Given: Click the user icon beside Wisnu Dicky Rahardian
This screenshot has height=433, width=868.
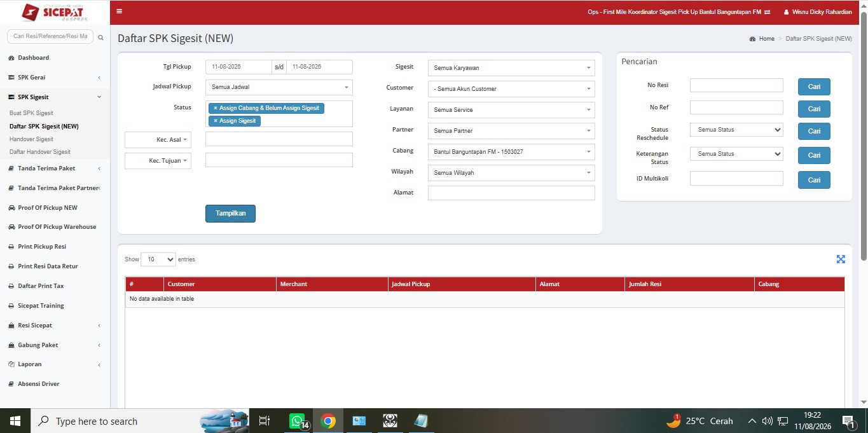Looking at the screenshot, I should point(786,12).
